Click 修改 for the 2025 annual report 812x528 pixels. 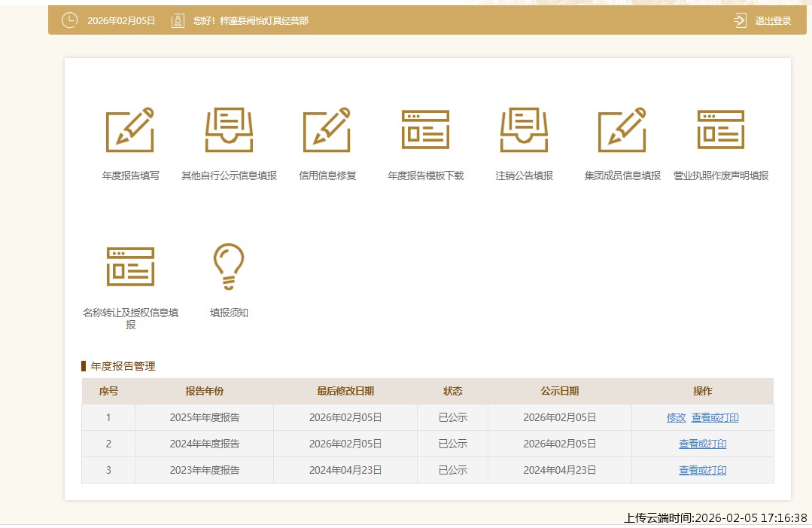(676, 417)
